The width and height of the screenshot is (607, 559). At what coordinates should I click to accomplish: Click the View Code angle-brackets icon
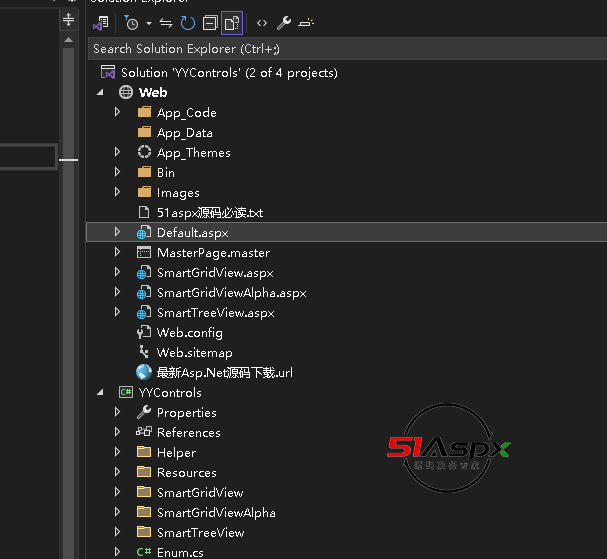pyautogui.click(x=262, y=22)
